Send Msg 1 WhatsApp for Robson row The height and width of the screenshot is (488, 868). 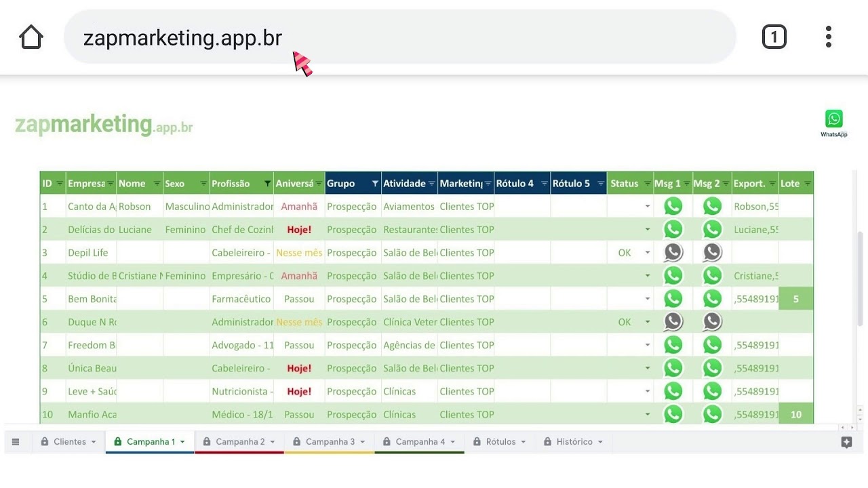(x=673, y=206)
